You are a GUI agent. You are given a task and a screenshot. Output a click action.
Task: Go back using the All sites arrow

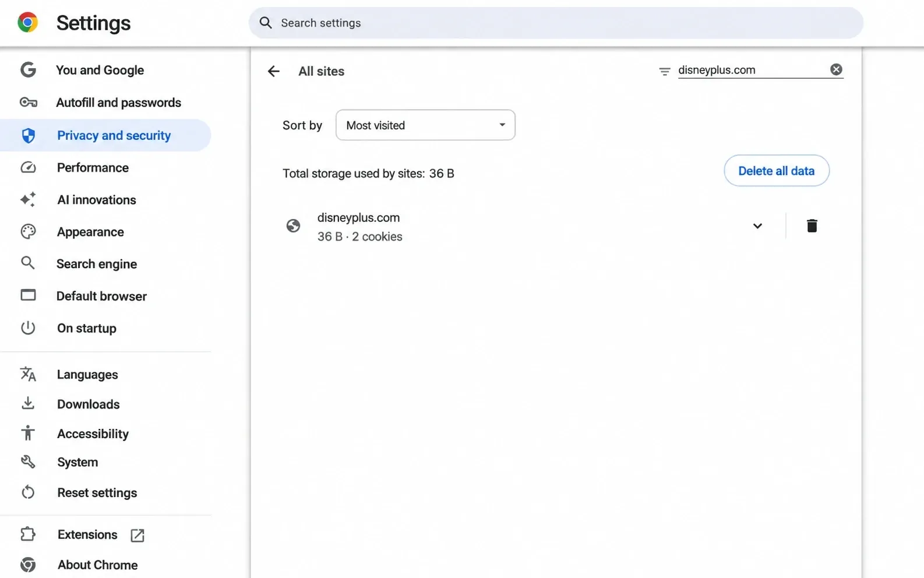pyautogui.click(x=273, y=71)
